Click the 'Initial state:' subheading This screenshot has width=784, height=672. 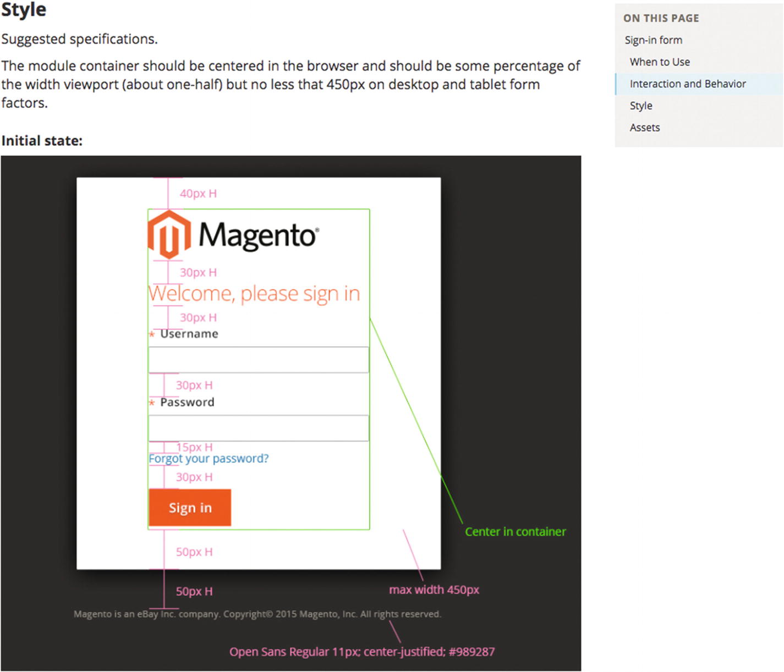point(42,141)
